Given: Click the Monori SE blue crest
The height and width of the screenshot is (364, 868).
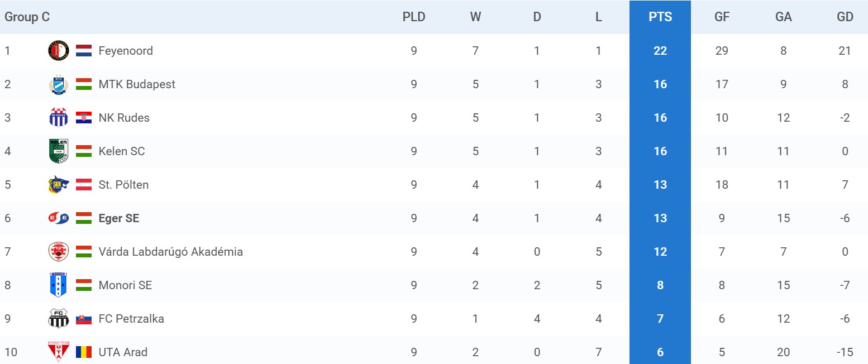Looking at the screenshot, I should 58,285.
